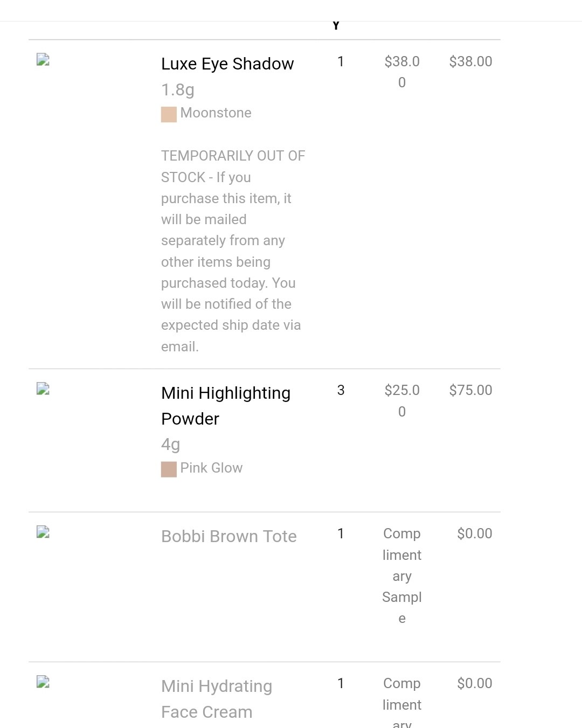The image size is (582, 728).
Task: Open the Mini Highlighting Powder product image
Action: (43, 389)
